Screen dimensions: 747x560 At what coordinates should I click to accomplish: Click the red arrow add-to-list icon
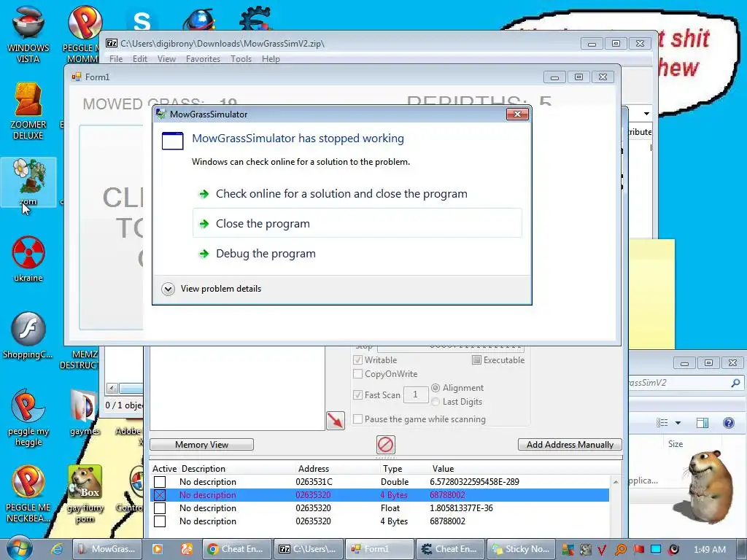coord(336,420)
